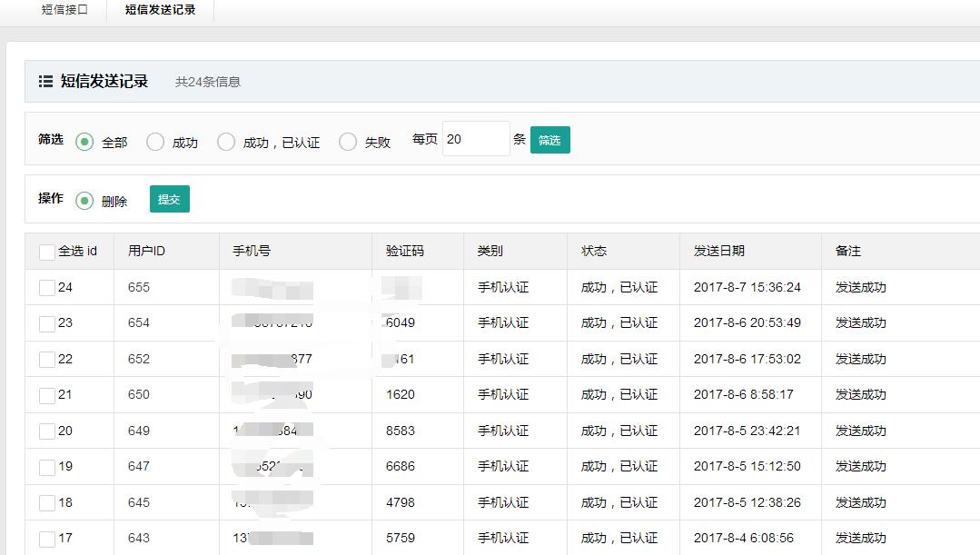Select the 全部 filter radio button
Image resolution: width=980 pixels, height=555 pixels.
[x=84, y=142]
